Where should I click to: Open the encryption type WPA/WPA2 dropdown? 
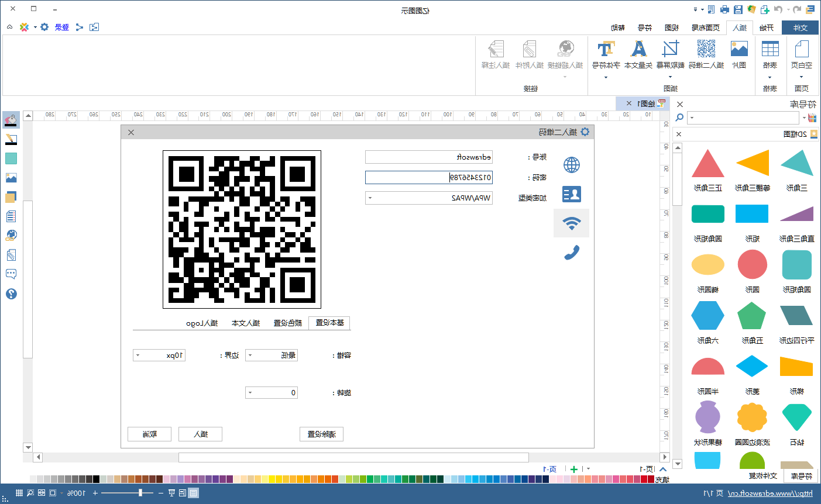[x=370, y=198]
